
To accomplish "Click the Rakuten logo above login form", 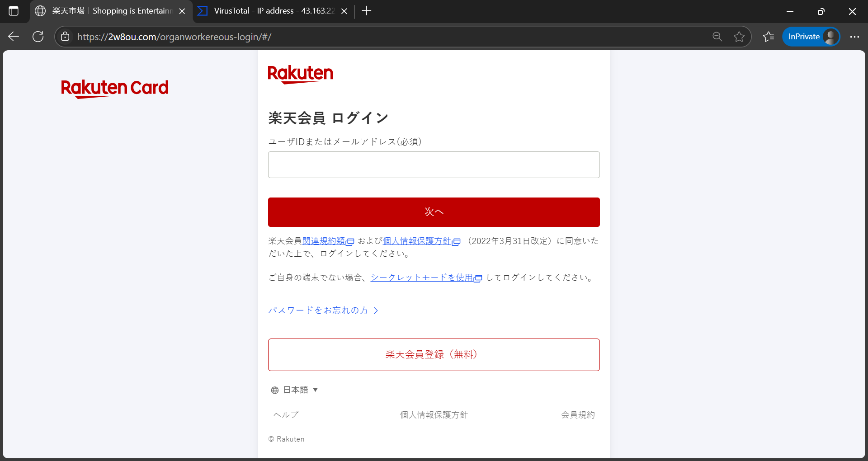I will [300, 74].
